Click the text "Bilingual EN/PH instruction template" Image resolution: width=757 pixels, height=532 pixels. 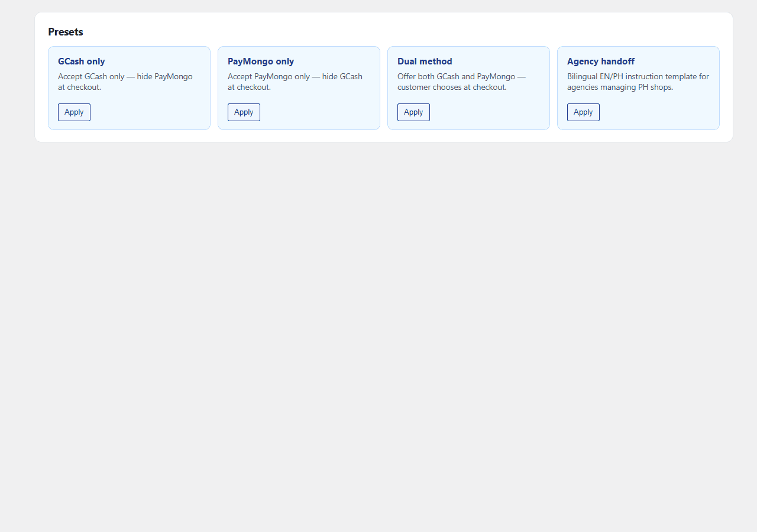[631, 76]
